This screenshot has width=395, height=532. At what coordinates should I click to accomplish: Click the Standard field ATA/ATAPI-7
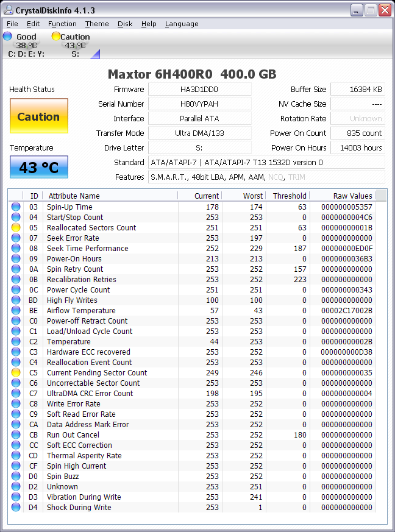tap(267, 162)
